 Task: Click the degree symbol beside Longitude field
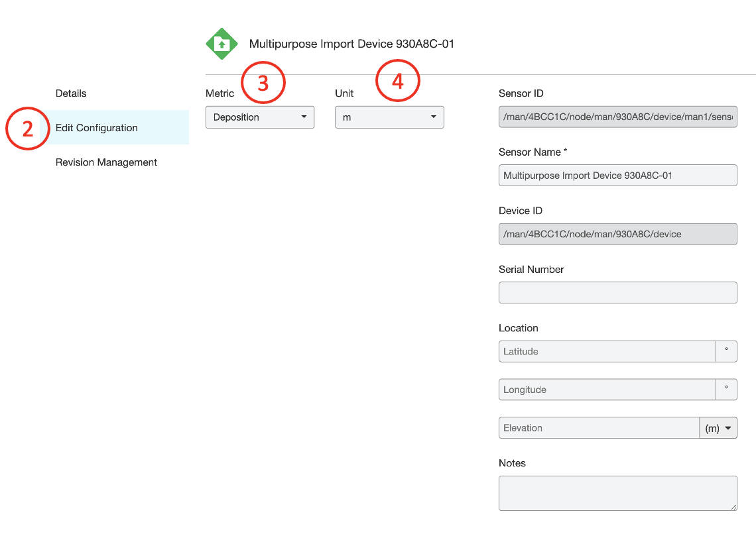[727, 389]
